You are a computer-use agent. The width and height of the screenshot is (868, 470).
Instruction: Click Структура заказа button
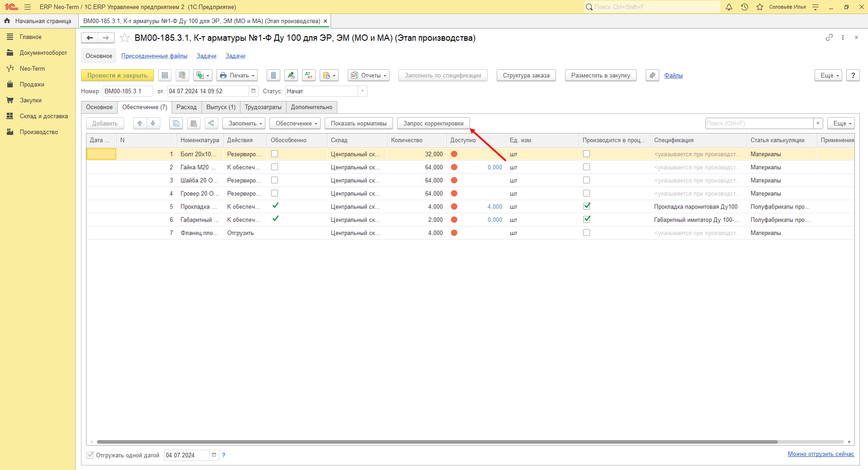[x=526, y=76]
